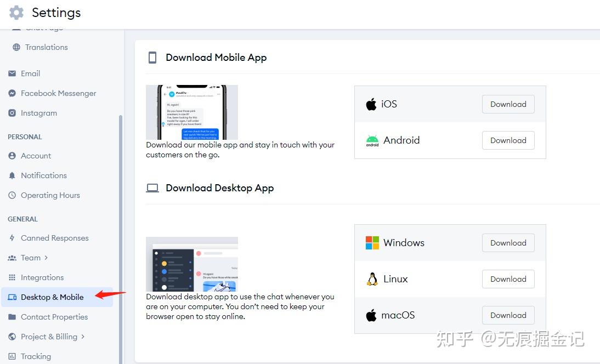600x364 pixels.
Task: Click the Instagram icon in sidebar
Action: coord(12,113)
